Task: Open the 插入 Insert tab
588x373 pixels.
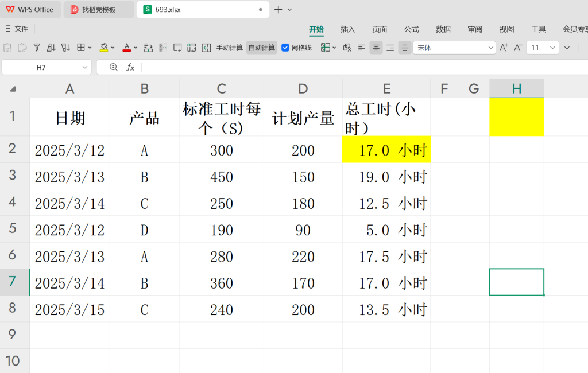Action: pyautogui.click(x=347, y=29)
